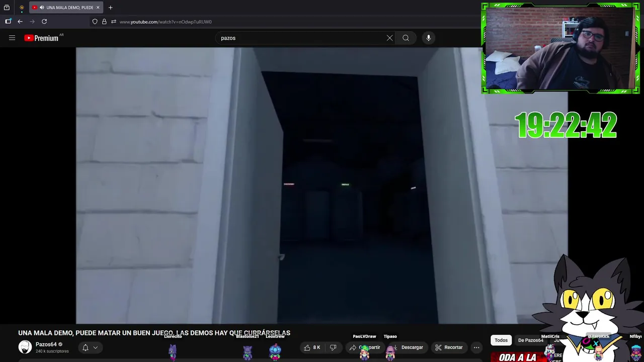Click the video player to pause
This screenshot has width=644, height=362.
click(x=322, y=186)
